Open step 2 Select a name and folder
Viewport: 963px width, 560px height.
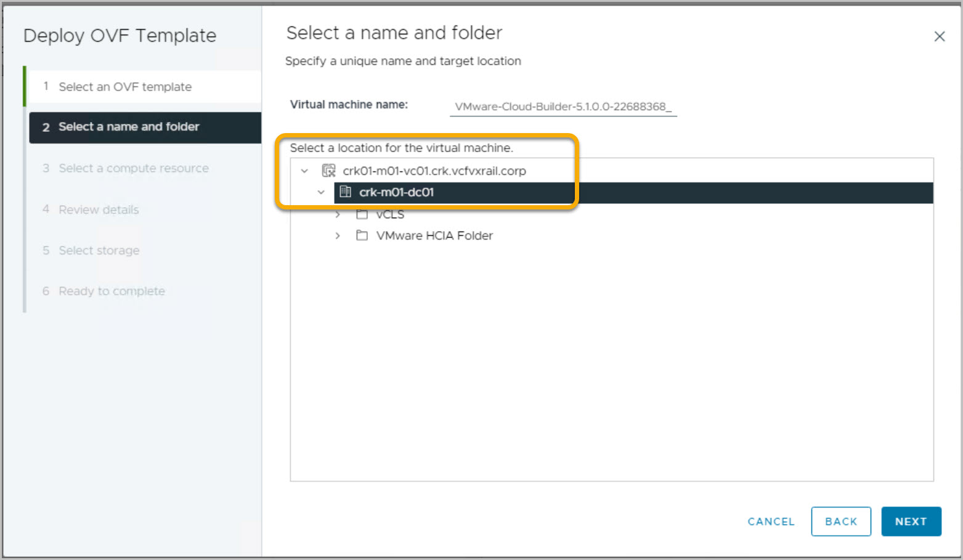coord(129,127)
